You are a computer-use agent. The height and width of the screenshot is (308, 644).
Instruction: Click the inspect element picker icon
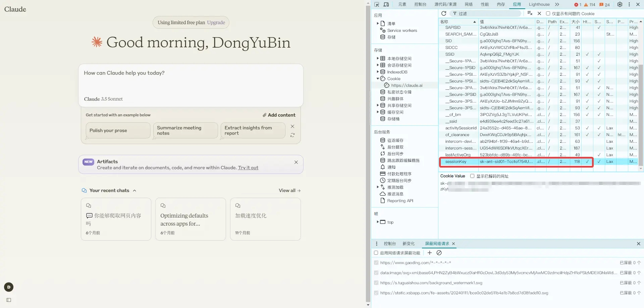(377, 4)
